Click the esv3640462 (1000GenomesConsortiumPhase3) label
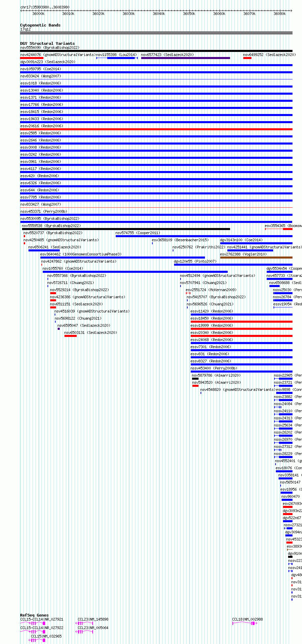 (x=81, y=254)
